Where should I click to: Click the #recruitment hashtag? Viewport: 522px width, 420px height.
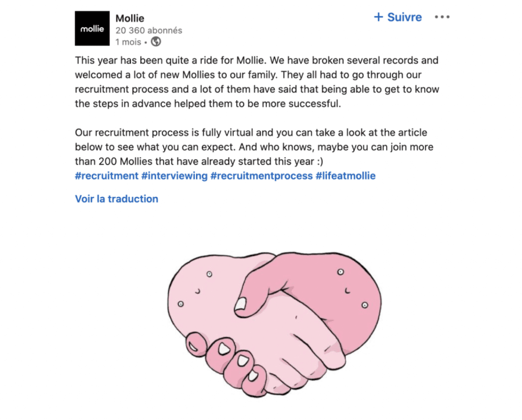coord(107,176)
